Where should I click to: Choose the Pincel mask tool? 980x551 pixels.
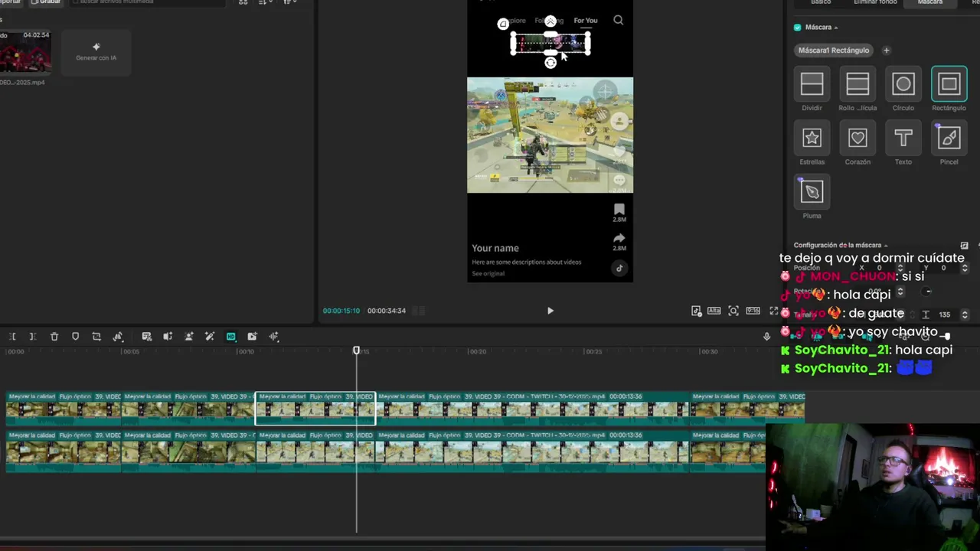pos(949,138)
